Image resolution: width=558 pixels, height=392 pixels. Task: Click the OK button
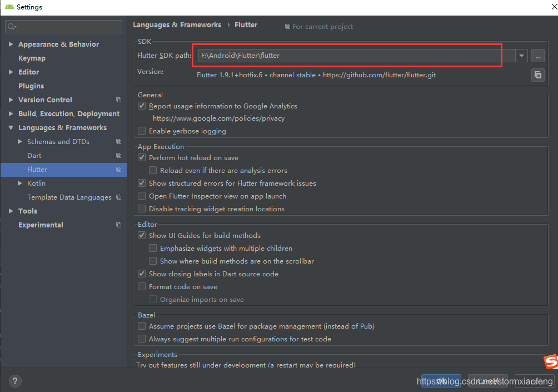(441, 381)
